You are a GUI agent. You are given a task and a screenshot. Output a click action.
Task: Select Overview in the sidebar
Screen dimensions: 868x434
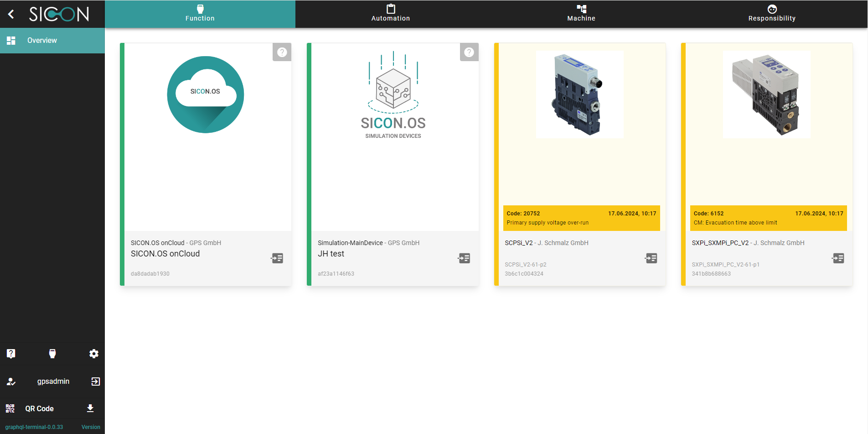[x=42, y=41]
